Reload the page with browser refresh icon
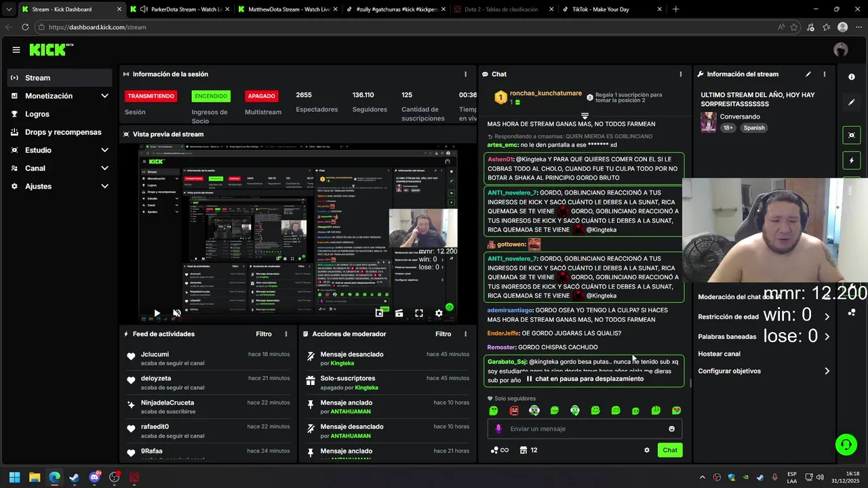Screen dimensions: 868x488 (25, 27)
